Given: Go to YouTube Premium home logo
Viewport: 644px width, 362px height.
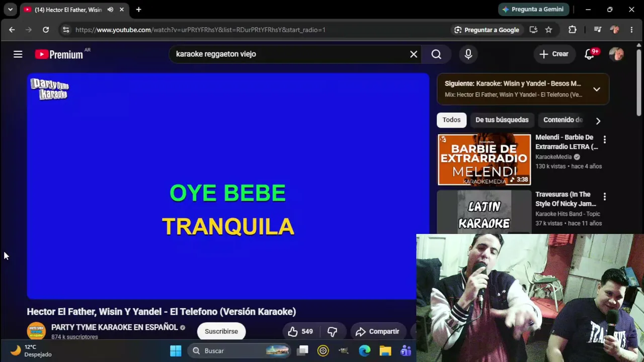Looking at the screenshot, I should pos(59,54).
